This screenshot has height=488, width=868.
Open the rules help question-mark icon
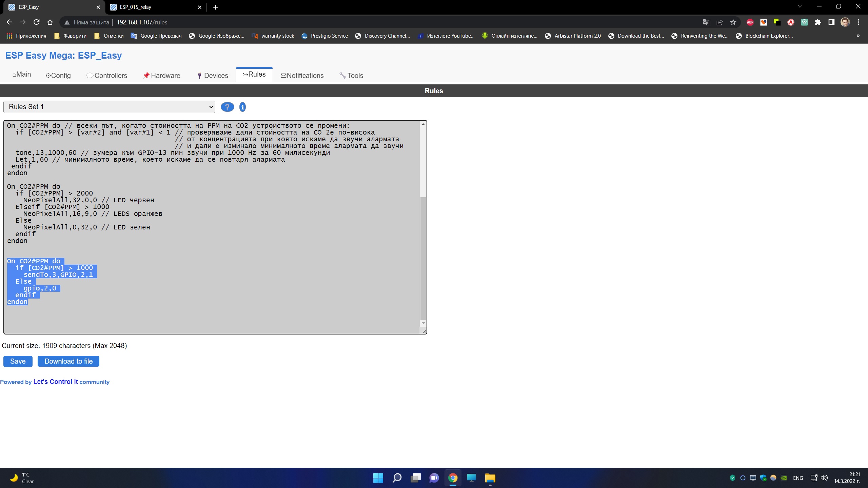pyautogui.click(x=227, y=107)
